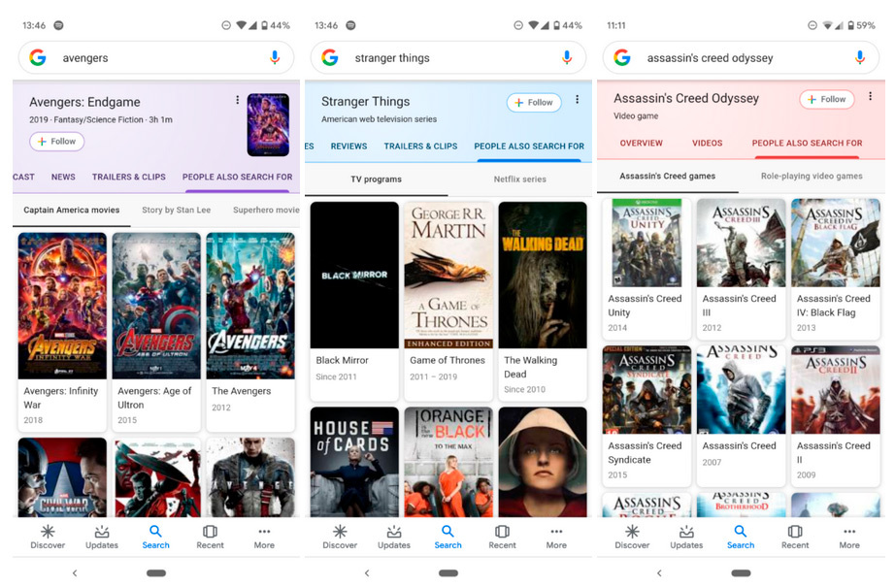Tap the back arrow below the assassin's creed screen
Viewport: 895px width, 588px height.
659,572
